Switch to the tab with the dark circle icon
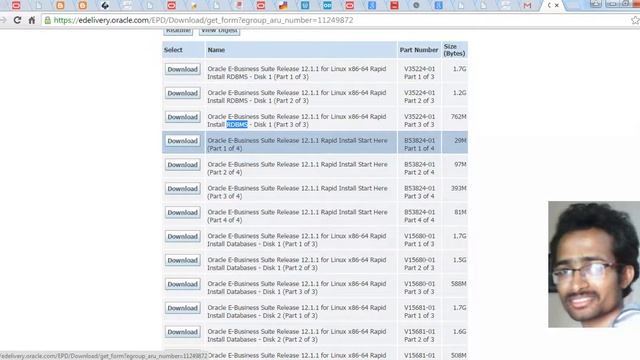This screenshot has height=360, width=640. 416,5
